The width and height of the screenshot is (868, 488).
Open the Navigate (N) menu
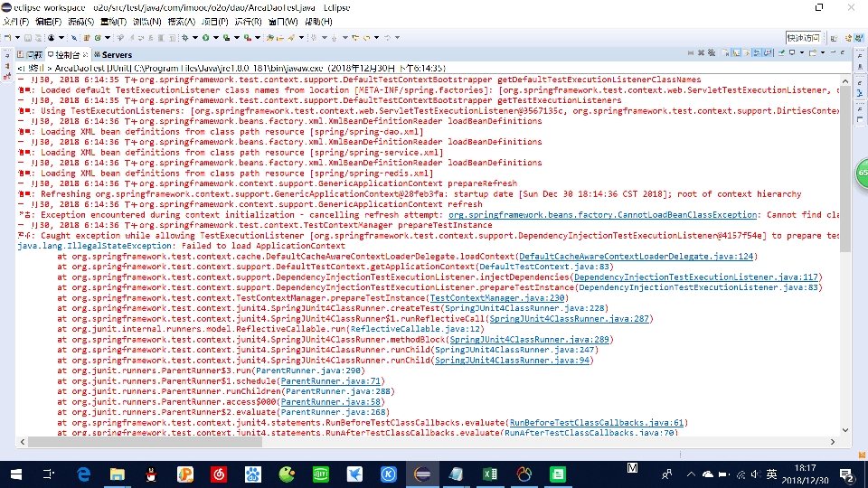pyautogui.click(x=146, y=22)
